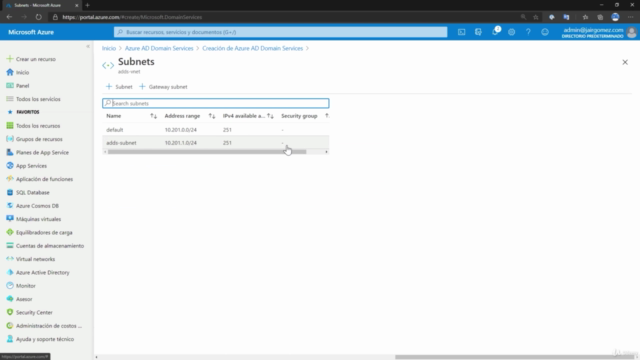
Task: Close the Subnets blade
Action: [625, 62]
